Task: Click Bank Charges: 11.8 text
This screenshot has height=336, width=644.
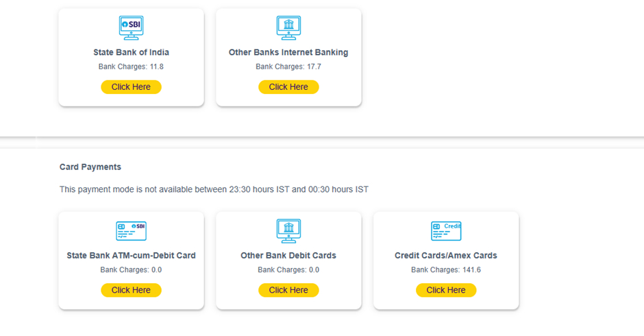Action: pyautogui.click(x=131, y=67)
